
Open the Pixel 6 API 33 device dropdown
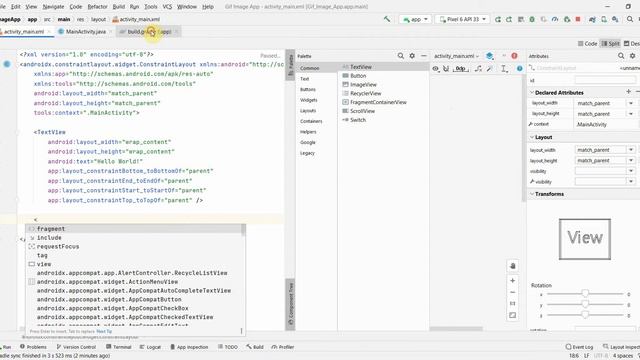462,19
